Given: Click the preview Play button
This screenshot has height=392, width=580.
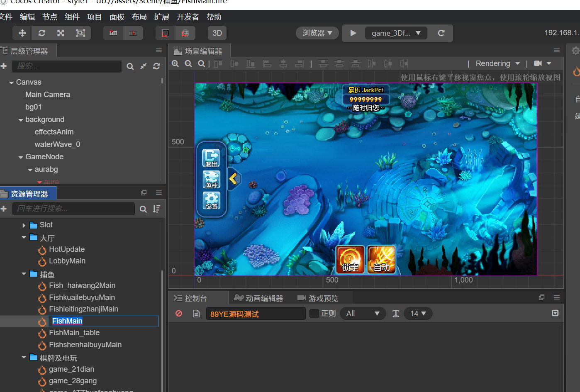Looking at the screenshot, I should tap(353, 33).
